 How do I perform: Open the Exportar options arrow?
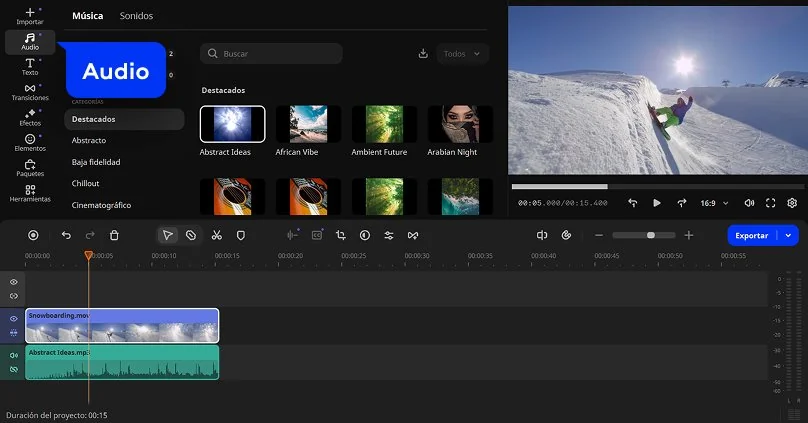[789, 235]
